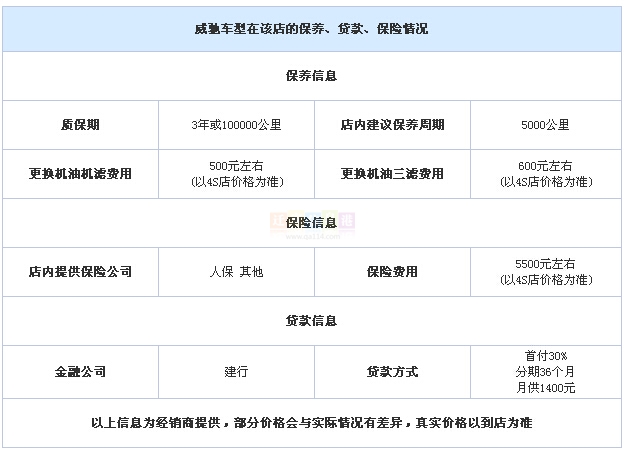The width and height of the screenshot is (627, 451).
Task: Select the '月供1400元' text
Action: tap(545, 387)
